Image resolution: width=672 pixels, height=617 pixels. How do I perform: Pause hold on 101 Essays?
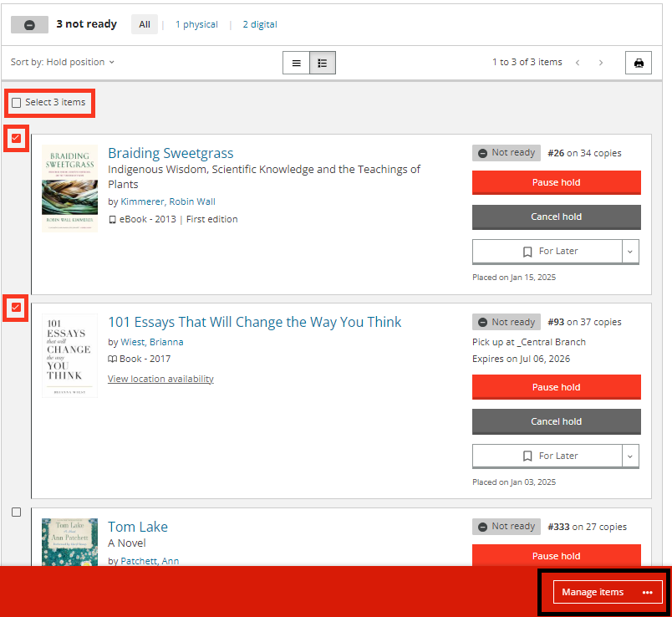click(x=557, y=387)
